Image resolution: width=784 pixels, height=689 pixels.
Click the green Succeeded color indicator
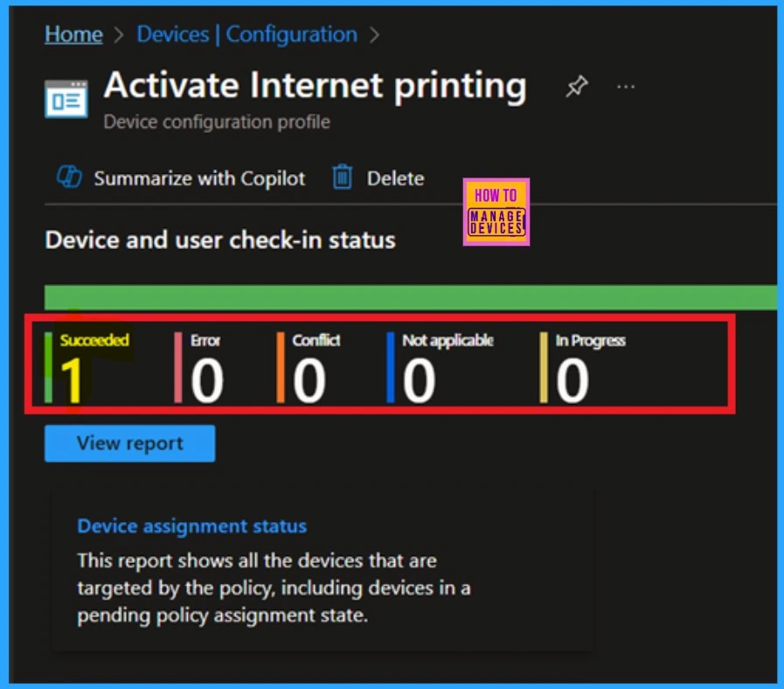48,367
